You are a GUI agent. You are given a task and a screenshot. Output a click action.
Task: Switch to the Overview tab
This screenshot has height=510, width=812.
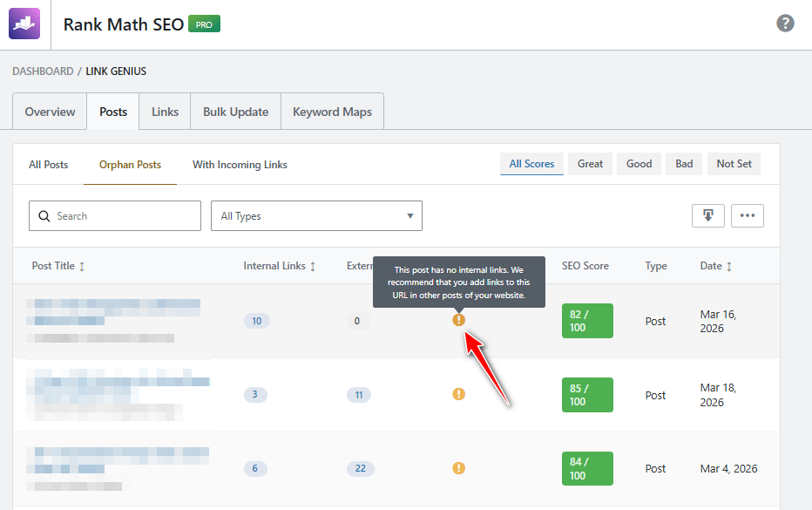coord(50,112)
